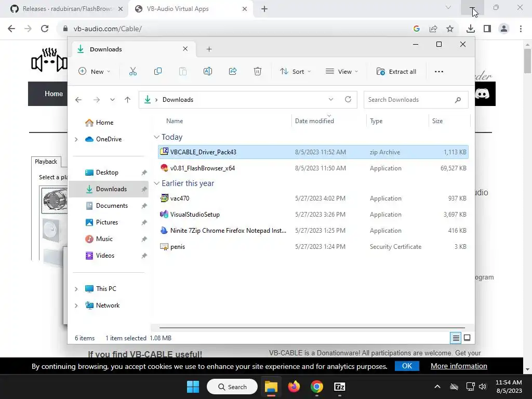This screenshot has height=399, width=532.
Task: Click the Delete trash icon in Explorer toolbar
Action: [258, 71]
